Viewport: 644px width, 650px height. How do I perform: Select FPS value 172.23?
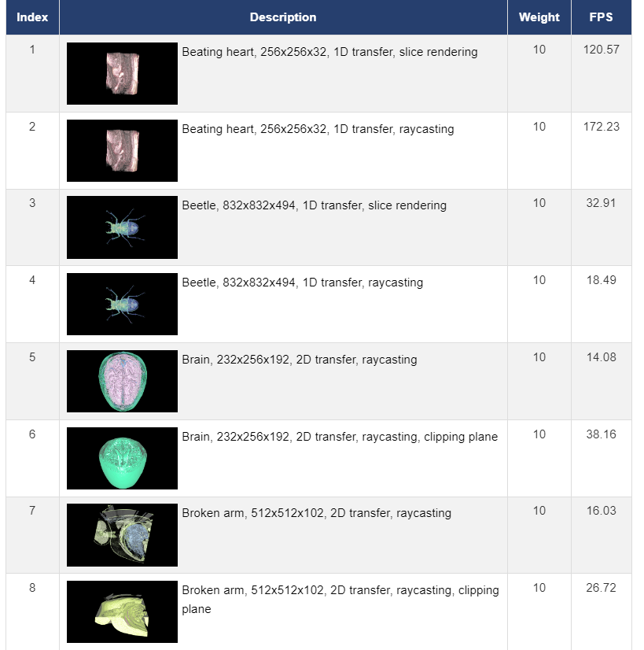pyautogui.click(x=602, y=127)
